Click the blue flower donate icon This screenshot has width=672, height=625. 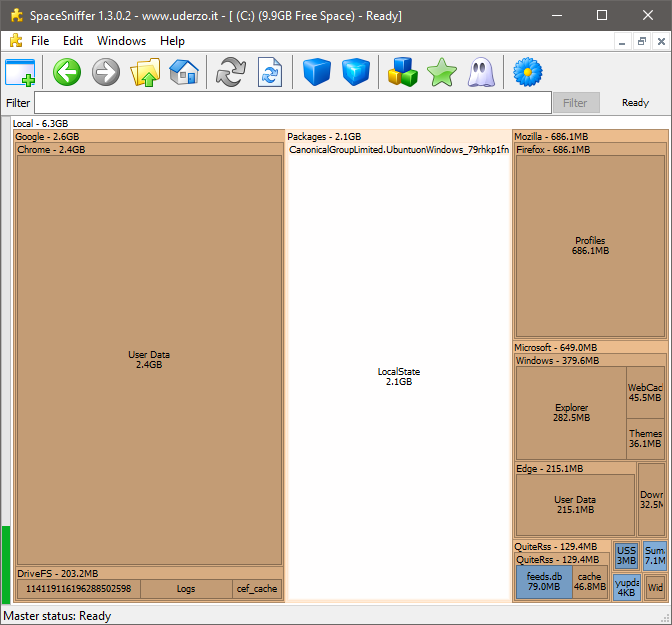pyautogui.click(x=528, y=72)
